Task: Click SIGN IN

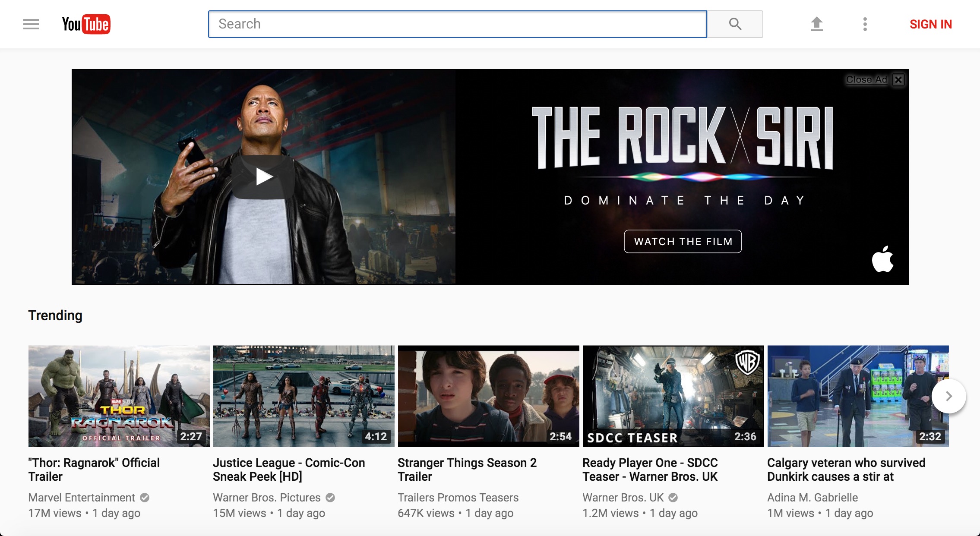Action: pyautogui.click(x=930, y=24)
